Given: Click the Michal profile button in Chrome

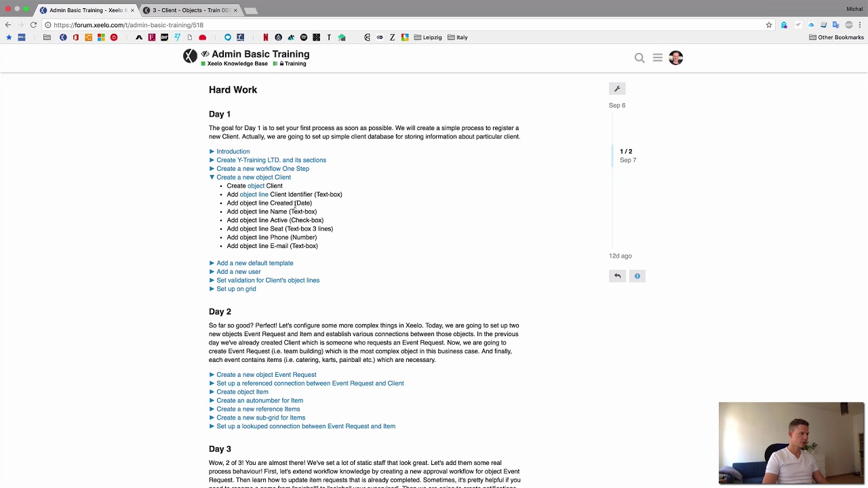Looking at the screenshot, I should click(854, 9).
